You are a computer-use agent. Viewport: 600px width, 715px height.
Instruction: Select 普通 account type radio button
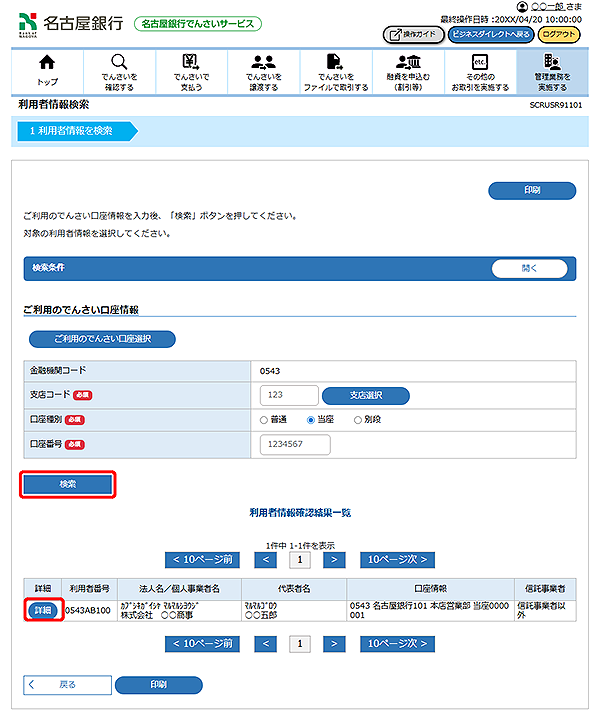pyautogui.click(x=264, y=420)
